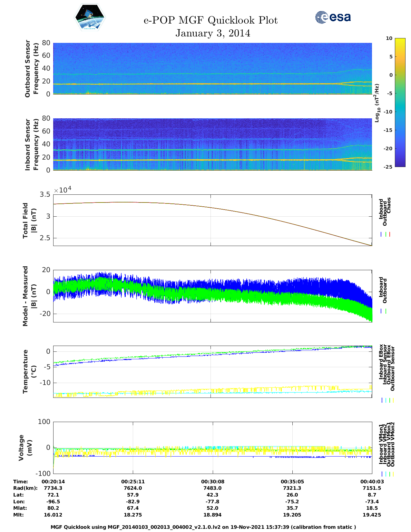Image resolution: width=411 pixels, height=532 pixels.
Task: Click the 00:20:14 start time label
Action: [x=53, y=481]
